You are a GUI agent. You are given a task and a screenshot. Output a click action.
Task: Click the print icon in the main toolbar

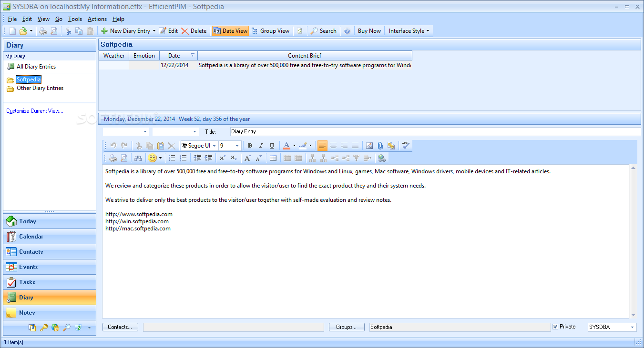click(43, 31)
